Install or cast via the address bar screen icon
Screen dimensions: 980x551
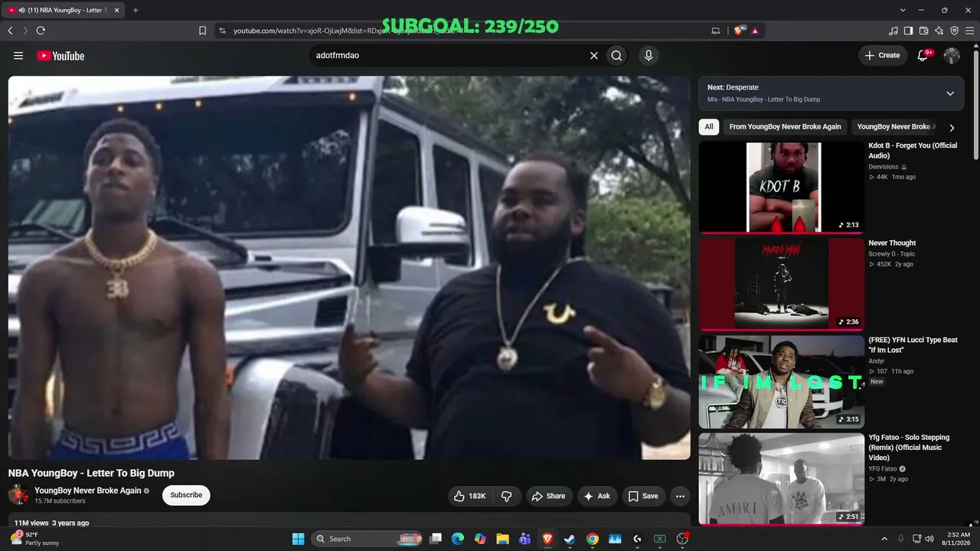(x=716, y=31)
